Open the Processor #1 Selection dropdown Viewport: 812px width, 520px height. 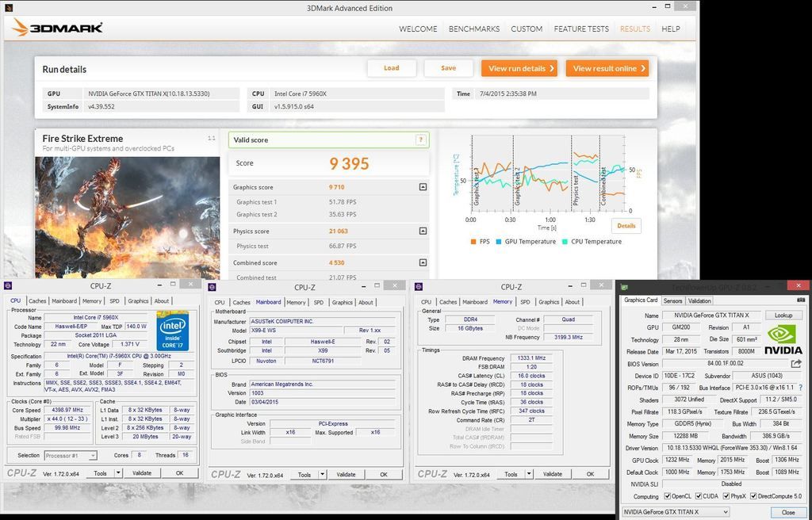click(71, 456)
